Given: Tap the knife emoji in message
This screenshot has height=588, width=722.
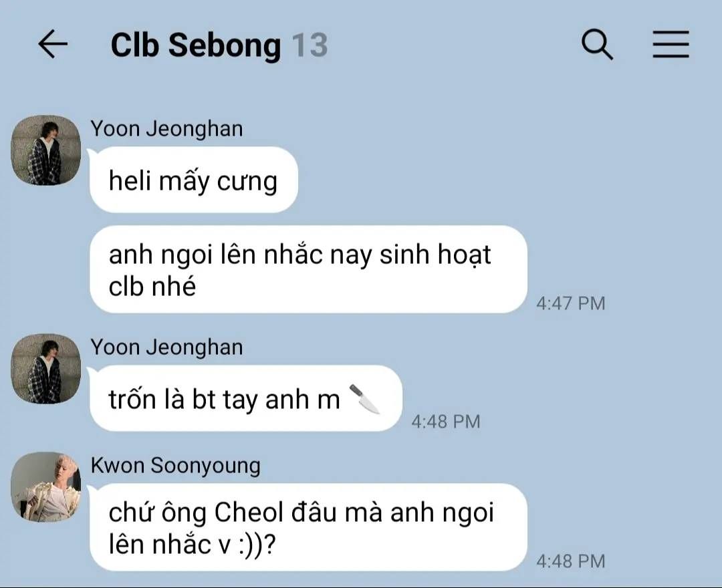Looking at the screenshot, I should (x=364, y=398).
